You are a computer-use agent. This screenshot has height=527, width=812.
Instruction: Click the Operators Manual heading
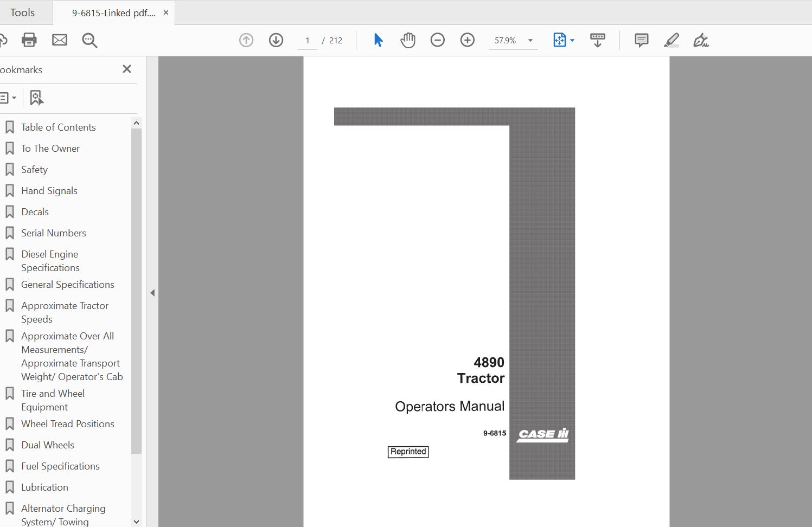point(450,406)
